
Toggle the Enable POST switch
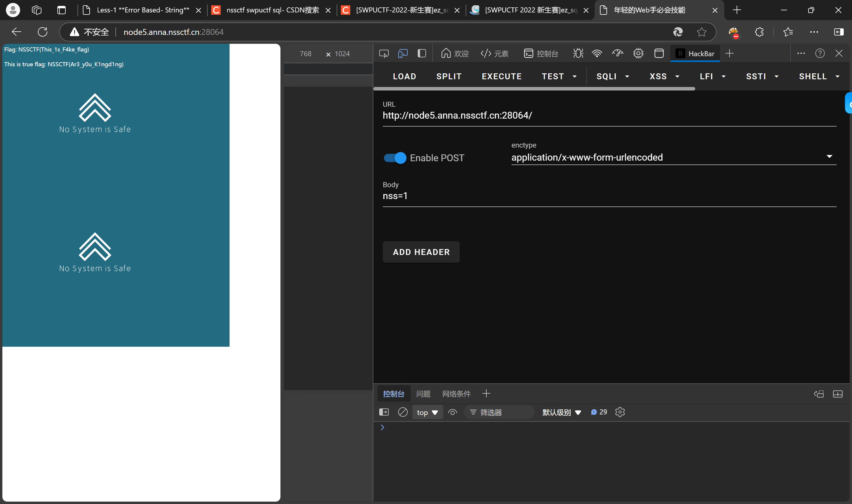point(395,158)
